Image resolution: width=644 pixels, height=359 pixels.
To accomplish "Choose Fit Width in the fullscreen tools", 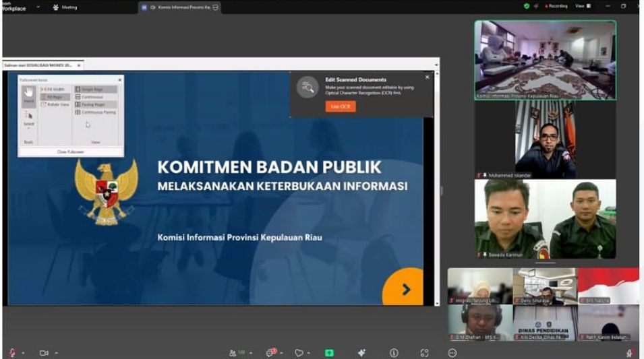I will click(53, 89).
